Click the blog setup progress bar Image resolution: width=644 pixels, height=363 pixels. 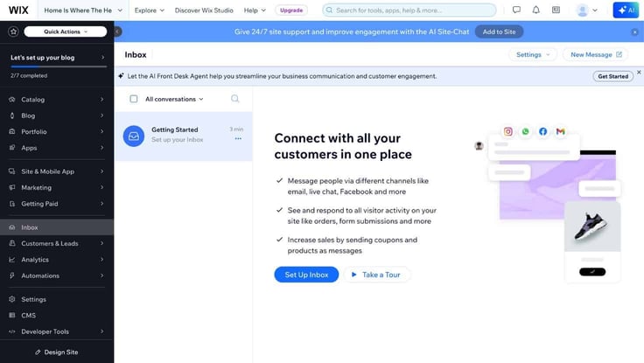59,66
